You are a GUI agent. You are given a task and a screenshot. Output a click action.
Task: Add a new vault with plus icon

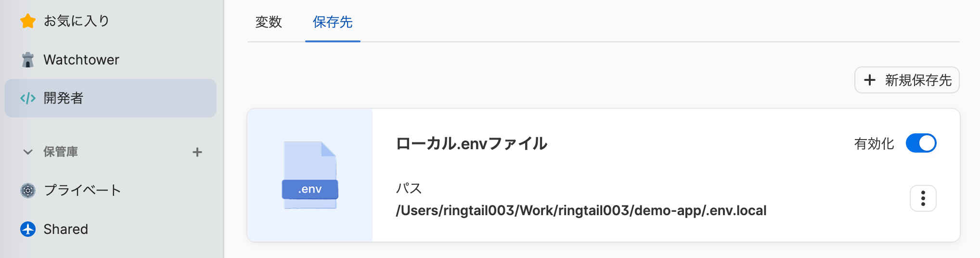[x=197, y=152]
